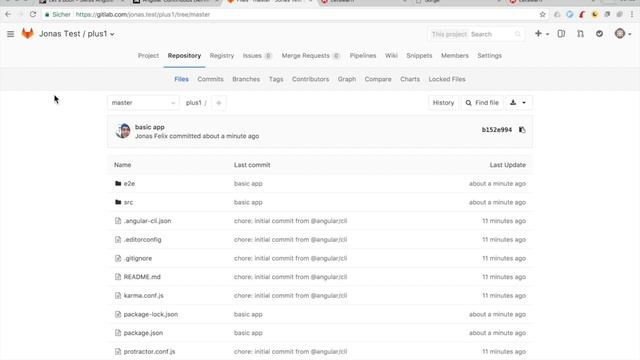
Task: Open the merge requests icon in header
Action: point(580,34)
